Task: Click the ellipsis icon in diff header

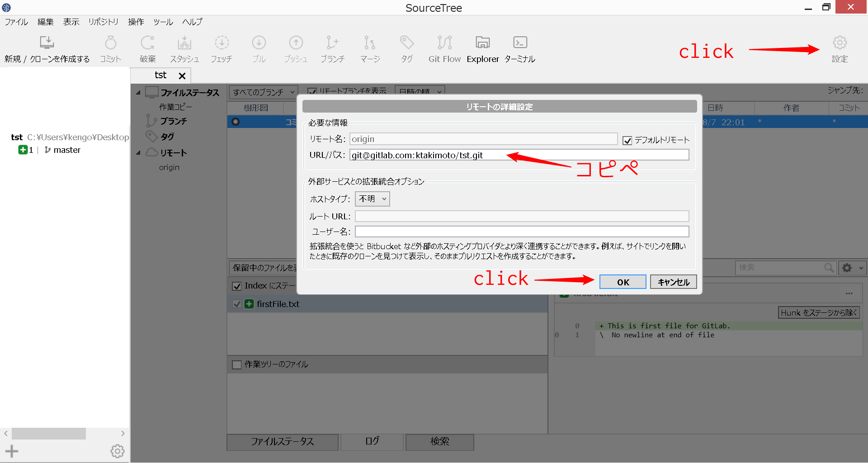Action: [x=849, y=293]
